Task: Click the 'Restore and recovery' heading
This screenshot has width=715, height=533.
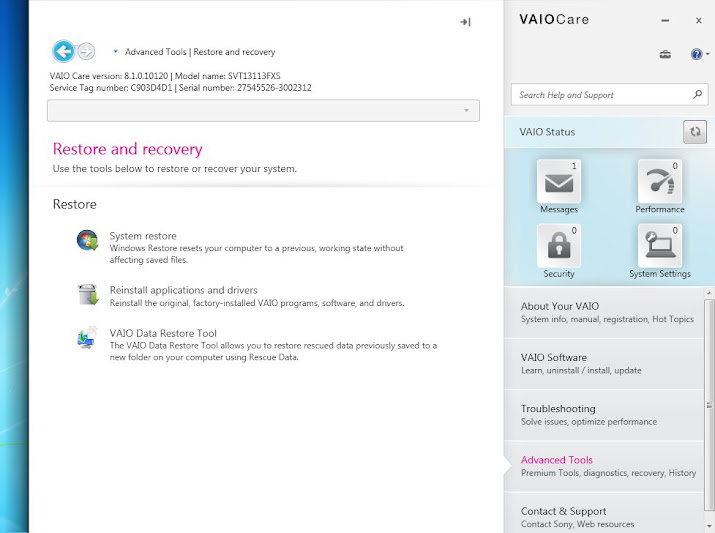Action: [x=128, y=149]
